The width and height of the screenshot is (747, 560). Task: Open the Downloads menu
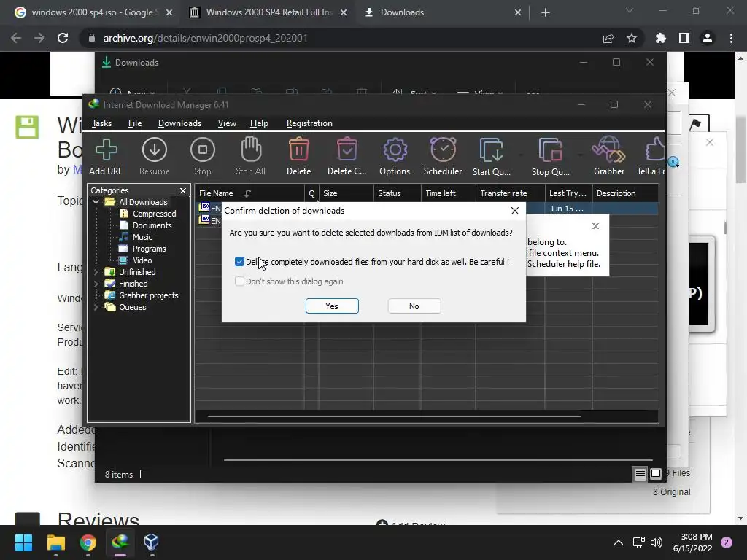point(179,123)
